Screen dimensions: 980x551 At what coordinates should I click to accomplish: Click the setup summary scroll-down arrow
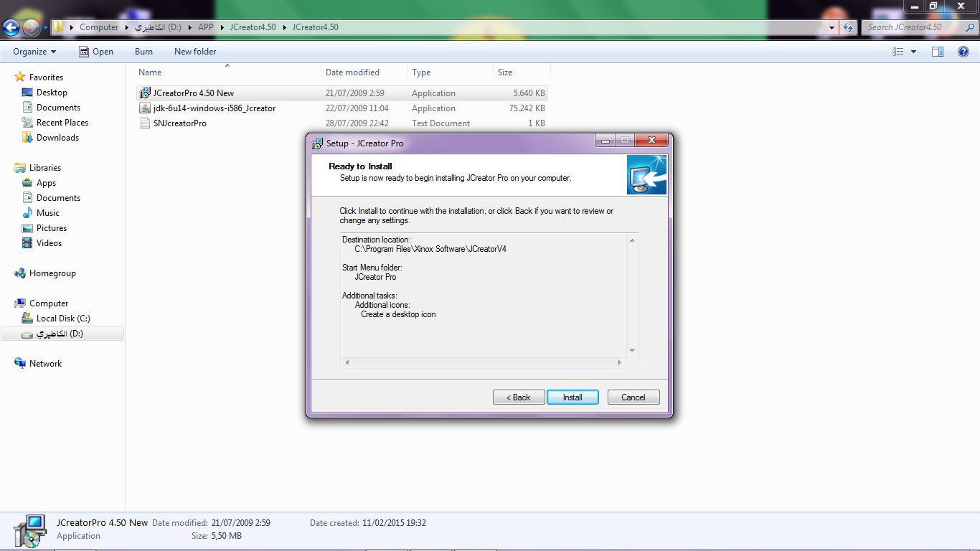click(x=632, y=351)
